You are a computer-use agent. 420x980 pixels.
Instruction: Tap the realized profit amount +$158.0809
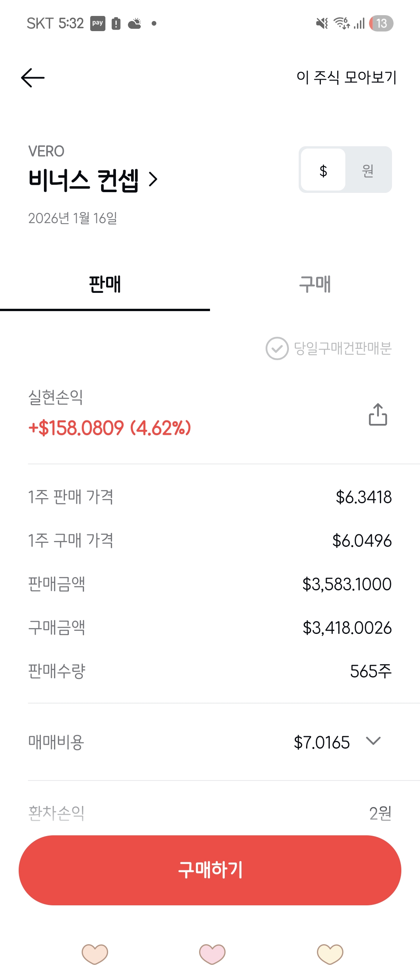click(x=110, y=428)
